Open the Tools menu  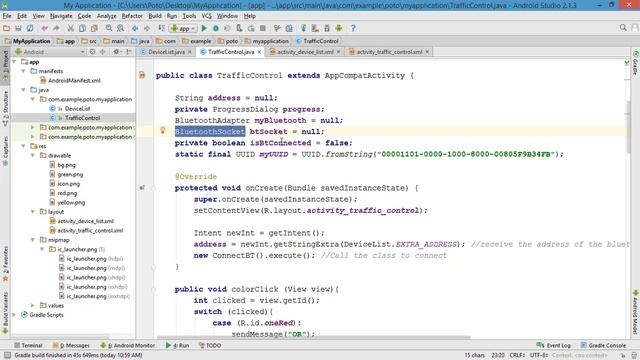coord(189,16)
